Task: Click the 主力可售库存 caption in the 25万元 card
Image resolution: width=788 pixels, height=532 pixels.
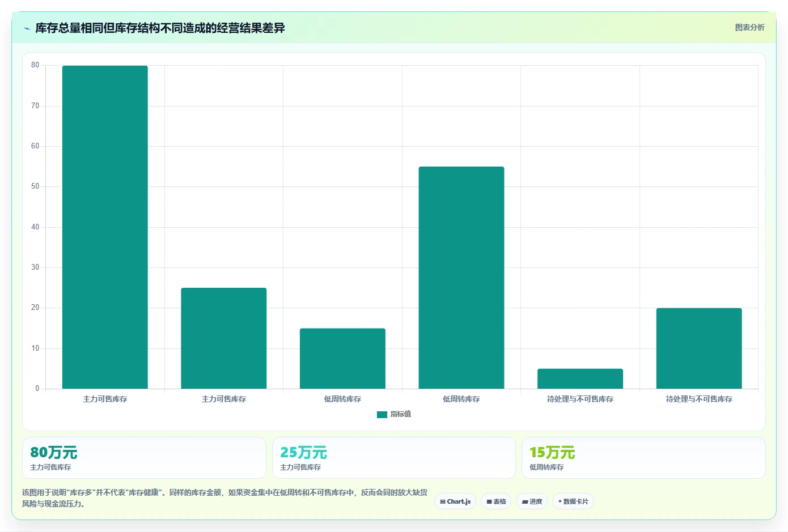Action: click(300, 467)
